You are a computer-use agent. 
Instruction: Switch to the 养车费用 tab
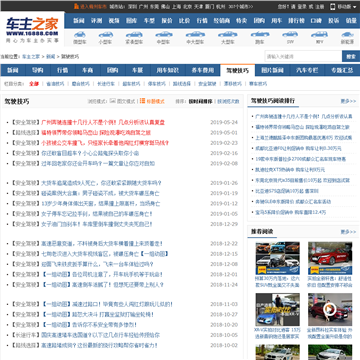[203, 70]
